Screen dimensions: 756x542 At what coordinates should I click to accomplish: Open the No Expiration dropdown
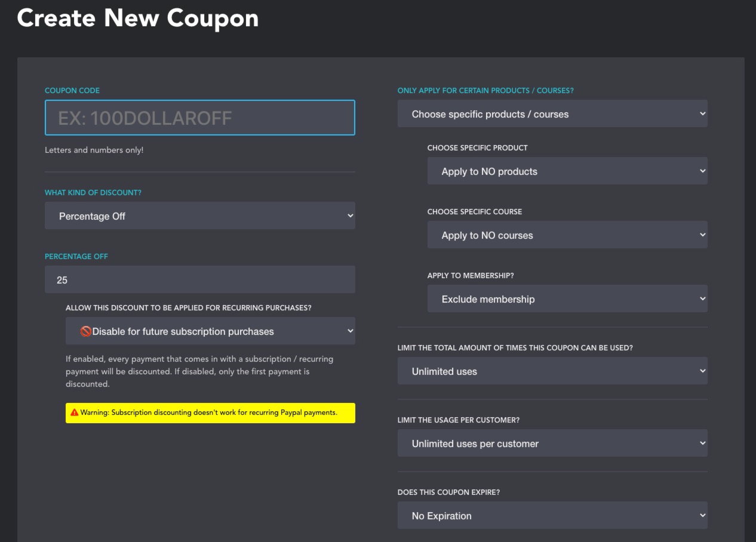[552, 516]
